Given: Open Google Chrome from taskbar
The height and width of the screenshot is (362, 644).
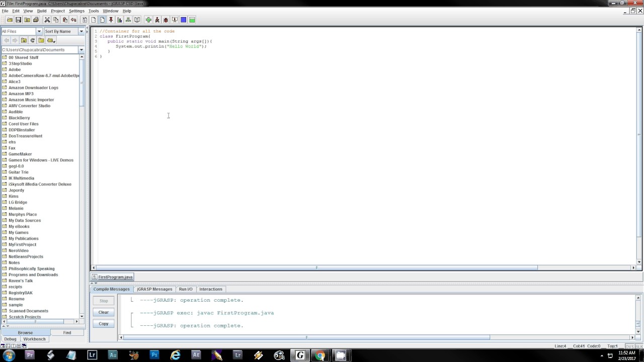Looking at the screenshot, I should point(320,355).
